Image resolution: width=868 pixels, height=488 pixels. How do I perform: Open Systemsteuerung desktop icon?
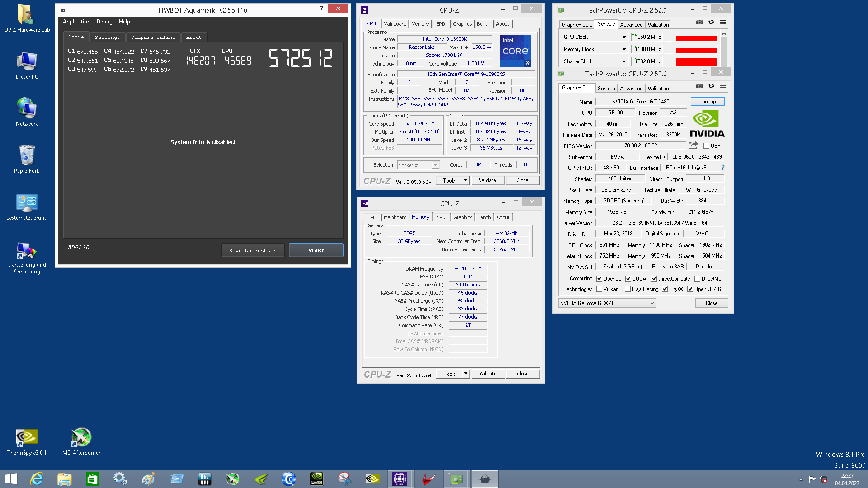[x=27, y=207]
